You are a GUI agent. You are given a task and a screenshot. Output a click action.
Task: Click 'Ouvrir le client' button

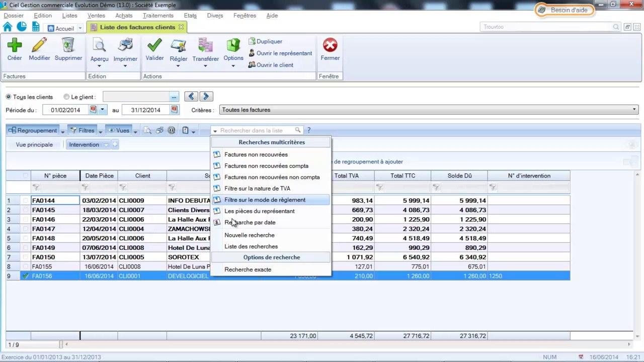point(275,65)
